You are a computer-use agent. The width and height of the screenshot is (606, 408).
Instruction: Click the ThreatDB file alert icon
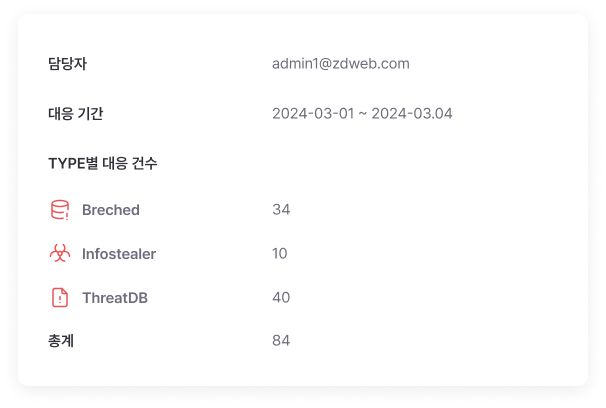(x=60, y=297)
